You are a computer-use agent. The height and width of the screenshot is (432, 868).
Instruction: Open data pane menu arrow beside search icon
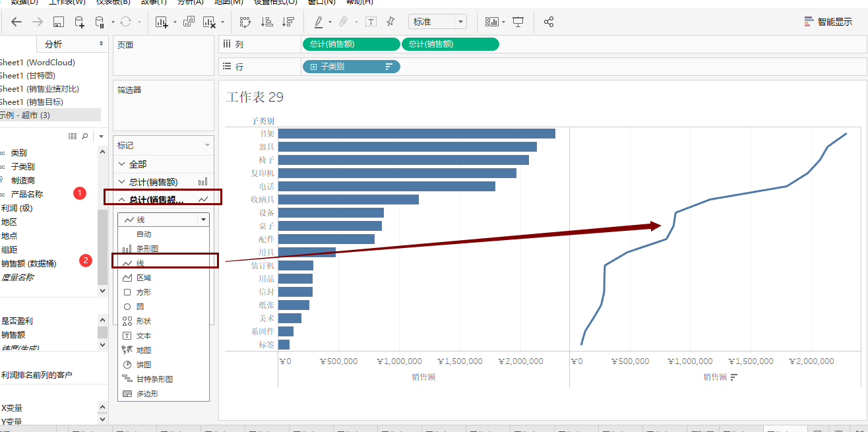coord(102,136)
